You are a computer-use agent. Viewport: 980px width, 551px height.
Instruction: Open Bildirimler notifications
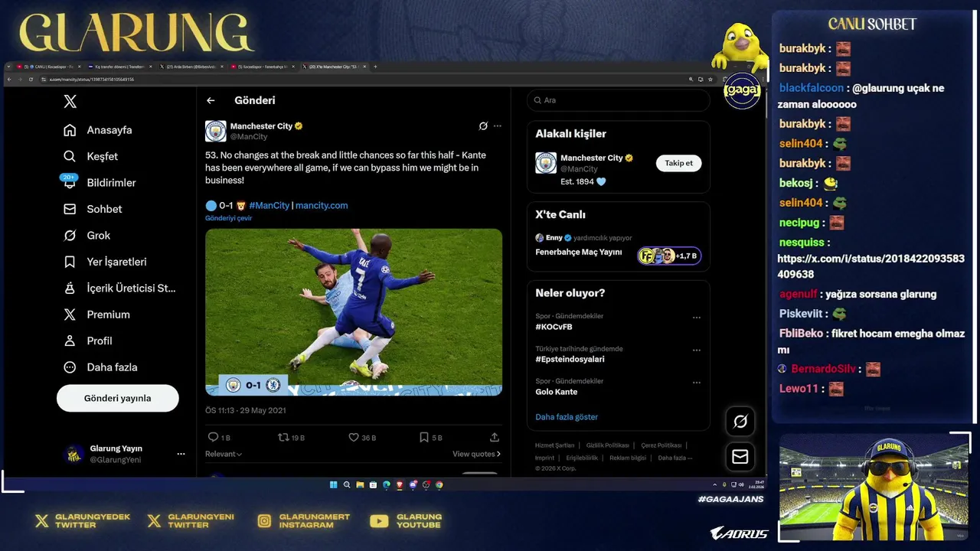pyautogui.click(x=100, y=183)
